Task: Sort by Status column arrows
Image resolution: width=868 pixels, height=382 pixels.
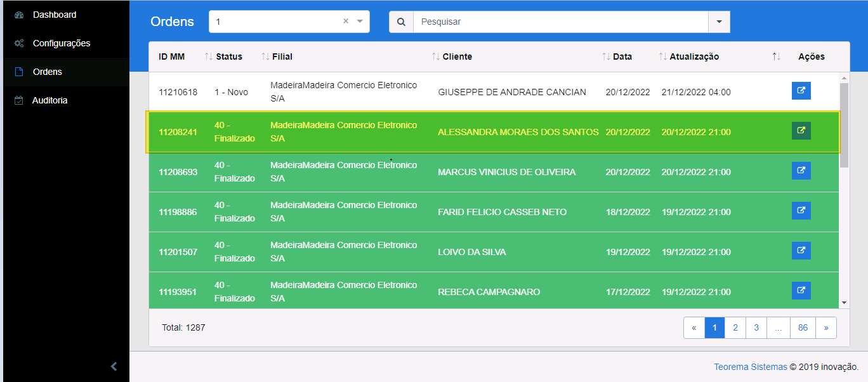Action: [209, 56]
